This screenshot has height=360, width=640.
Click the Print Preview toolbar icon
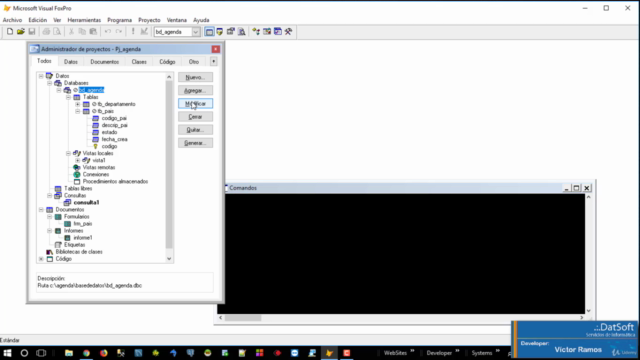57,31
